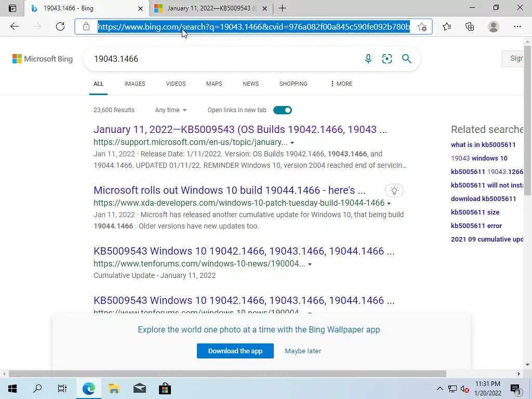Click the Download the app button

(x=235, y=351)
